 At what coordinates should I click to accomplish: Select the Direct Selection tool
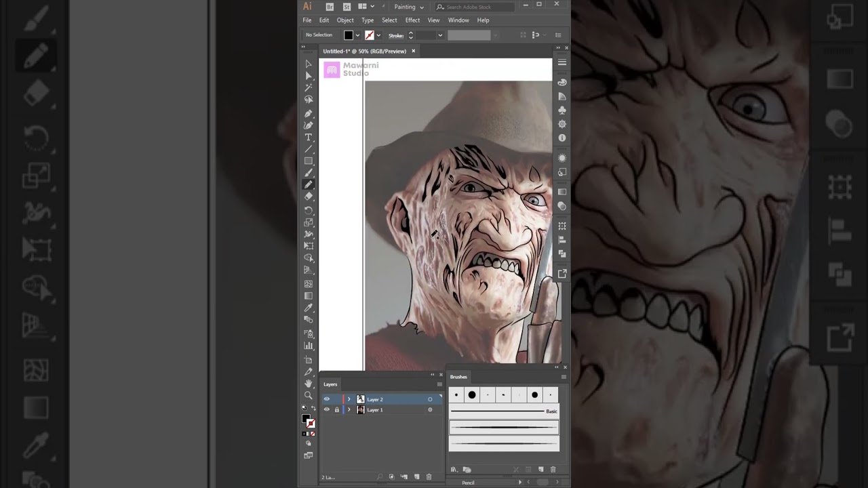pyautogui.click(x=309, y=76)
